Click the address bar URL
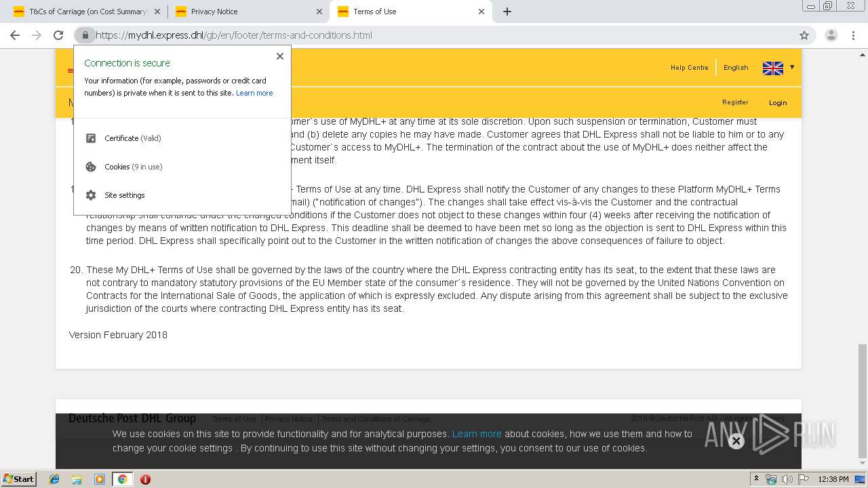Image resolution: width=868 pixels, height=488 pixels. pos(234,35)
